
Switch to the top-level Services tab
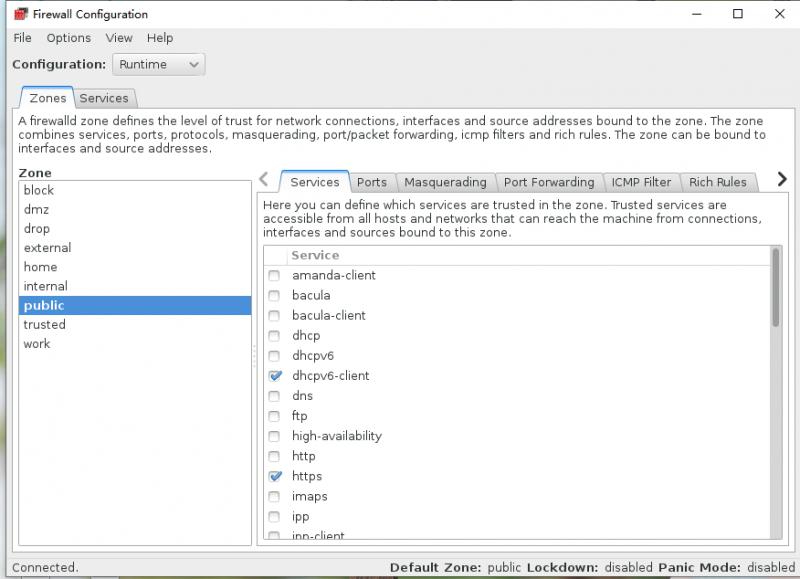pyautogui.click(x=104, y=98)
